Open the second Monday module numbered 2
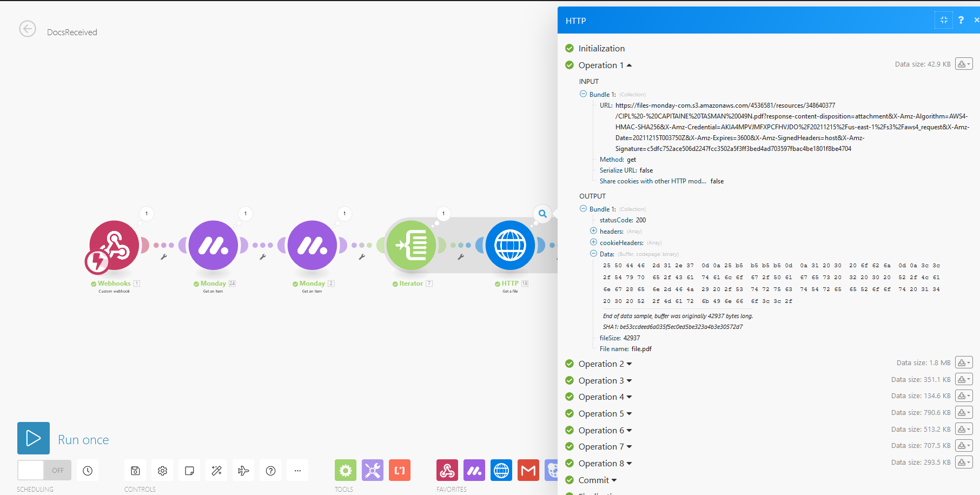Screen dimensions: 980x495 (x=312, y=245)
